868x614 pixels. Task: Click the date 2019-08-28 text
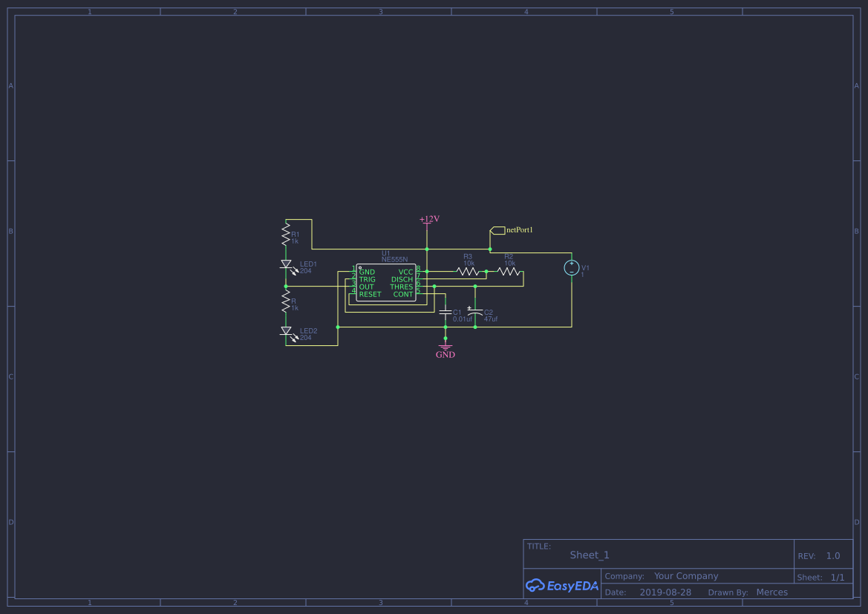pyautogui.click(x=665, y=592)
